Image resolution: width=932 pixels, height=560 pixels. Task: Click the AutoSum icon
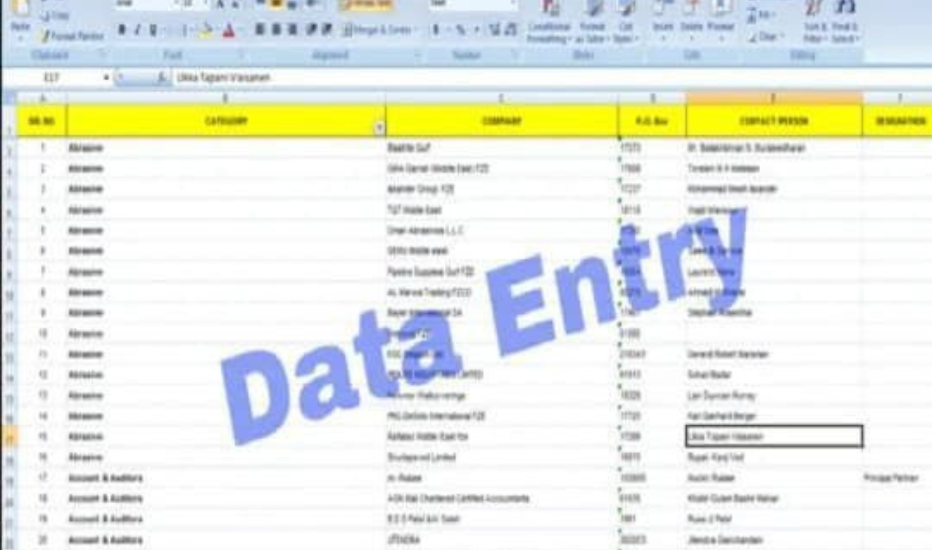[751, 13]
